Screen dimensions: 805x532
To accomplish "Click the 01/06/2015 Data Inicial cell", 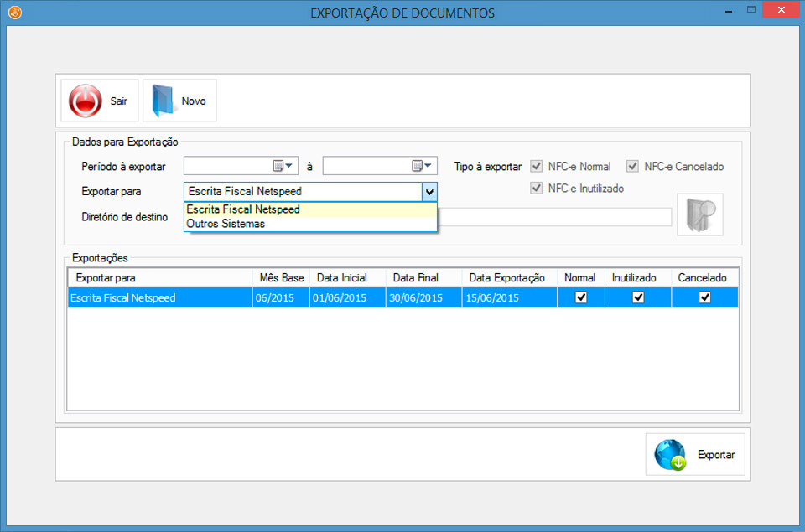I will point(347,297).
